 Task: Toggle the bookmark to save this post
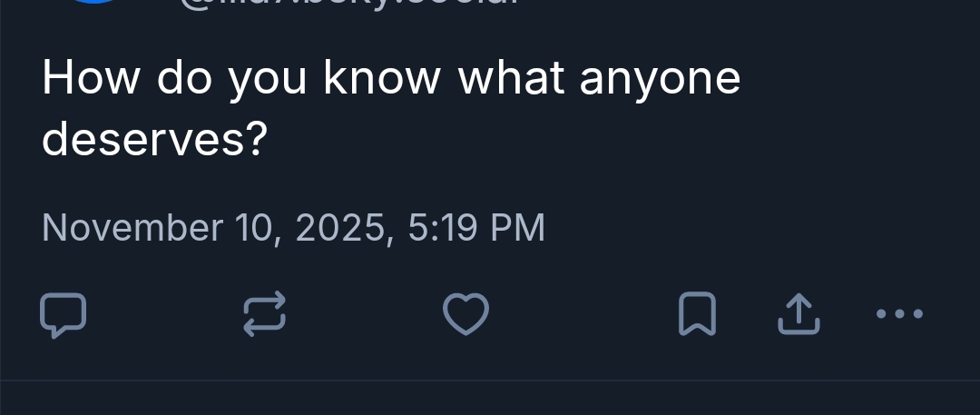697,314
